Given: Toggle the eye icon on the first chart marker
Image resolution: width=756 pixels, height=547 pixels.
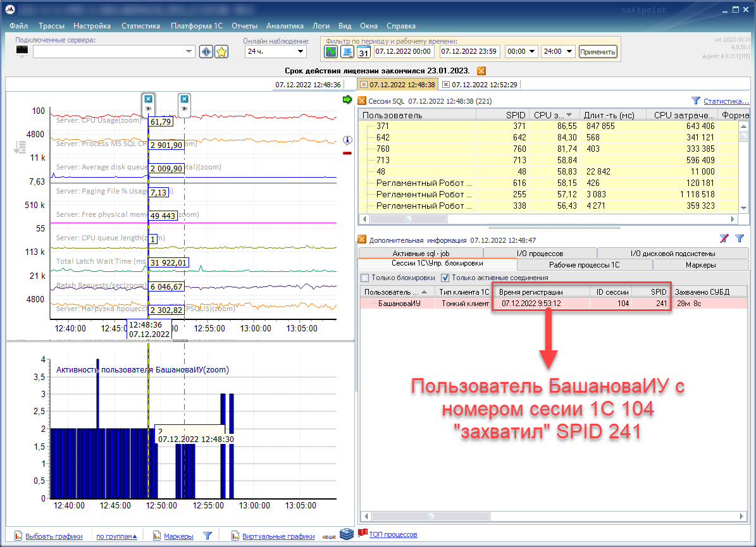Looking at the screenshot, I should coord(148,109).
